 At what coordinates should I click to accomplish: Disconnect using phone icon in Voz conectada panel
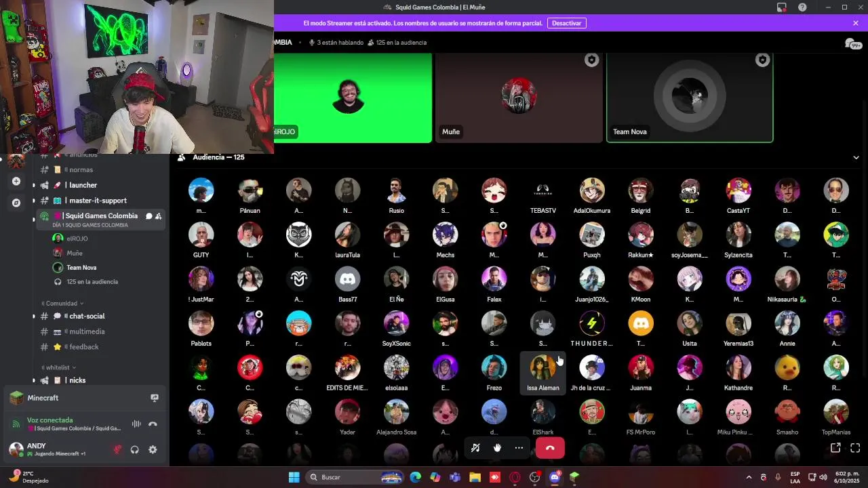pyautogui.click(x=153, y=424)
